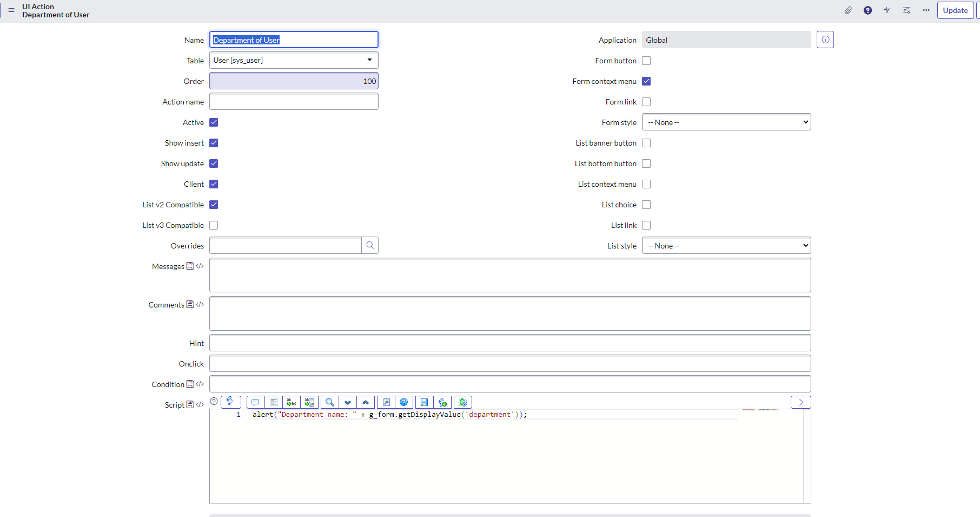Screen dimensions: 980x517
Task: Open the Form style dropdown
Action: (x=726, y=122)
